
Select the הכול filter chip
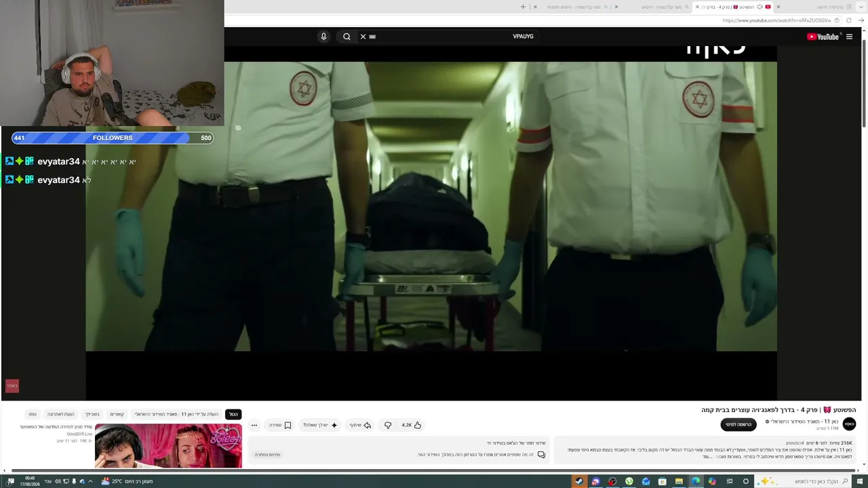pyautogui.click(x=233, y=414)
